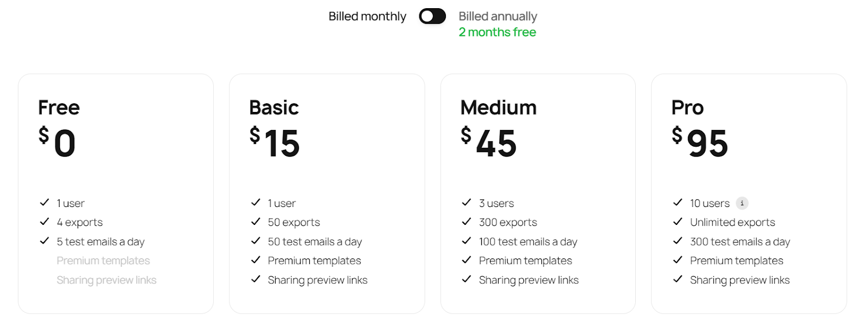Choose the Medium plan heading
Image resolution: width=868 pixels, height=320 pixels.
[498, 108]
